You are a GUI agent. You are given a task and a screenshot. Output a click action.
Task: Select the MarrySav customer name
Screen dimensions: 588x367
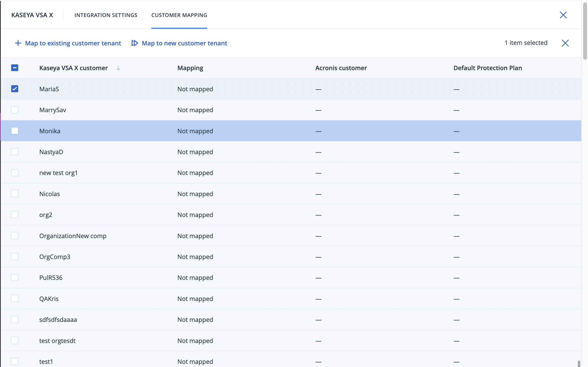tap(53, 110)
